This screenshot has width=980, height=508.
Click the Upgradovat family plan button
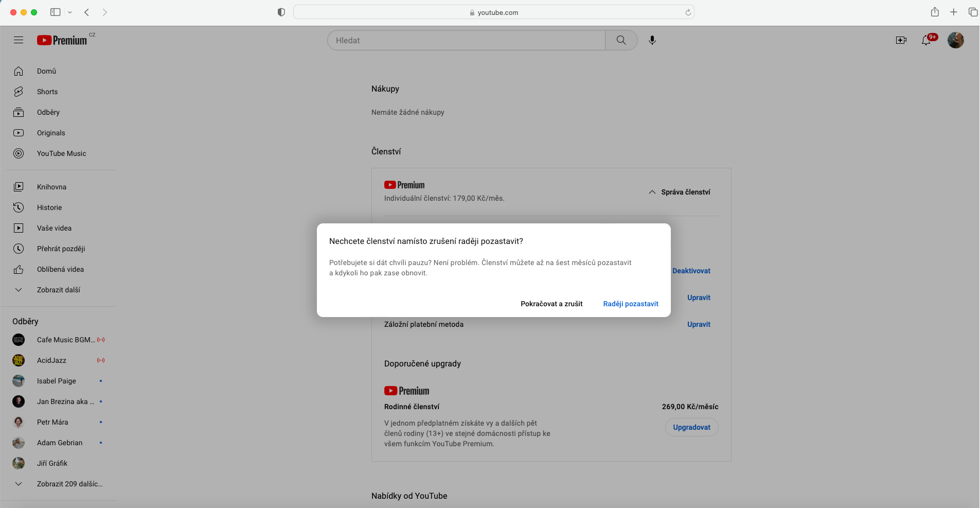(x=691, y=427)
